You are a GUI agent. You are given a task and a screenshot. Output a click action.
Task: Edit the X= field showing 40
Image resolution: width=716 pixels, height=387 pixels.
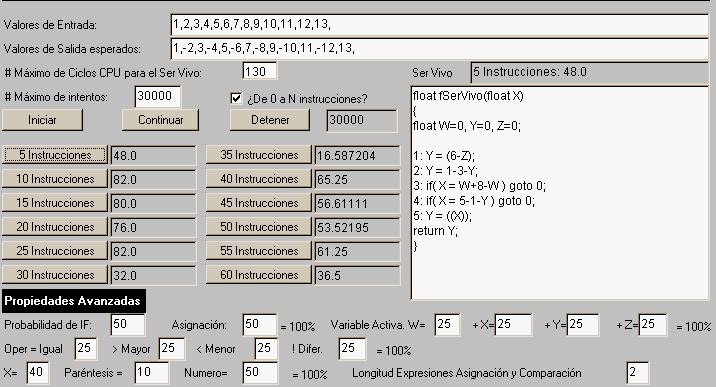click(37, 373)
